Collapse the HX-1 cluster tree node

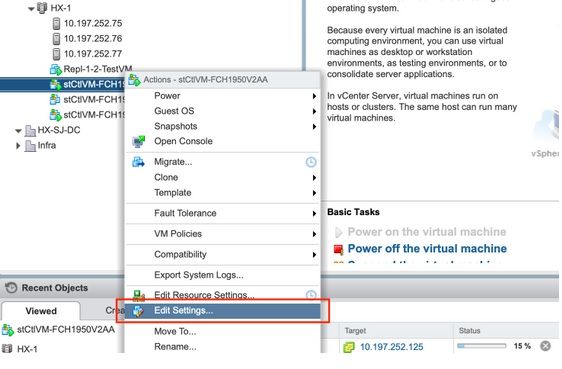31,9
